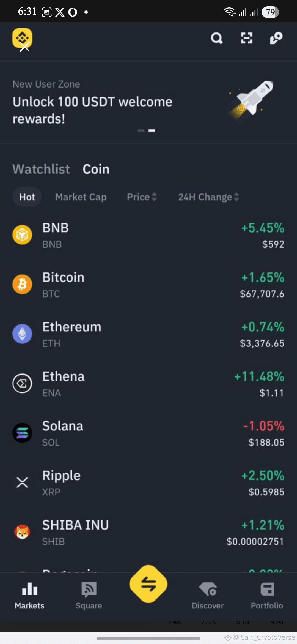Select the Hot filter chip
297x644 pixels.
point(27,197)
